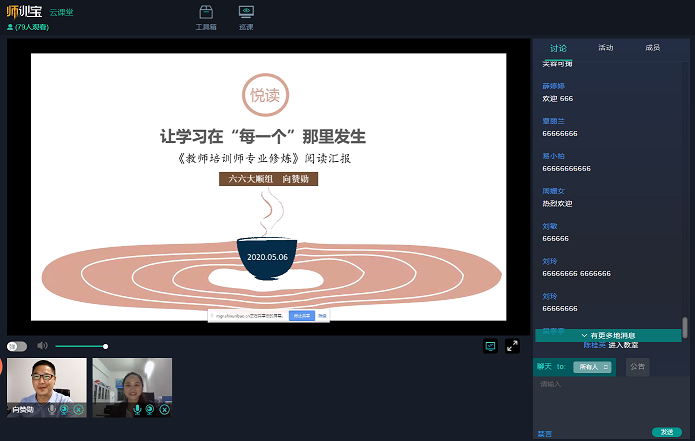Toggle microphone on 向赞勋's video tile
The height and width of the screenshot is (441, 695).
click(52, 409)
